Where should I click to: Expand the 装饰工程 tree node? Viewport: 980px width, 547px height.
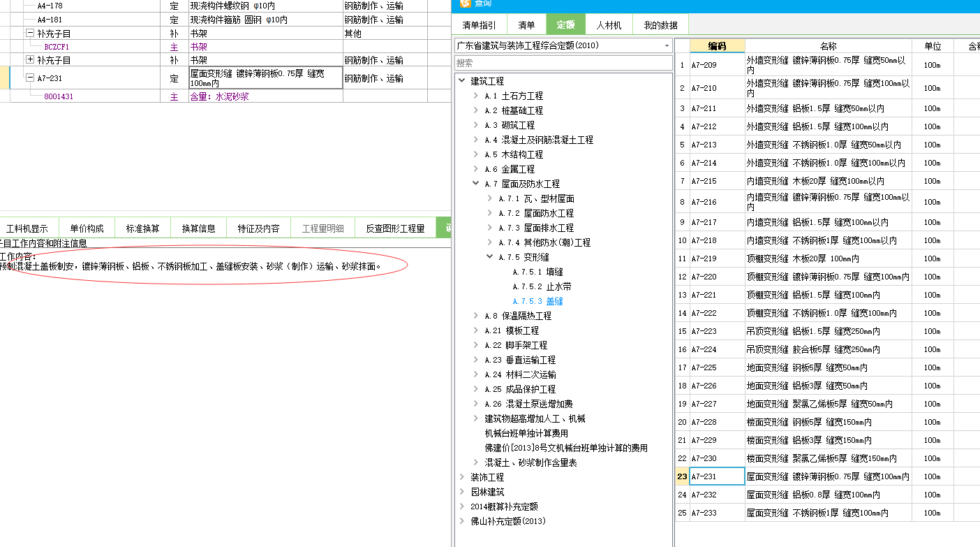coord(461,477)
